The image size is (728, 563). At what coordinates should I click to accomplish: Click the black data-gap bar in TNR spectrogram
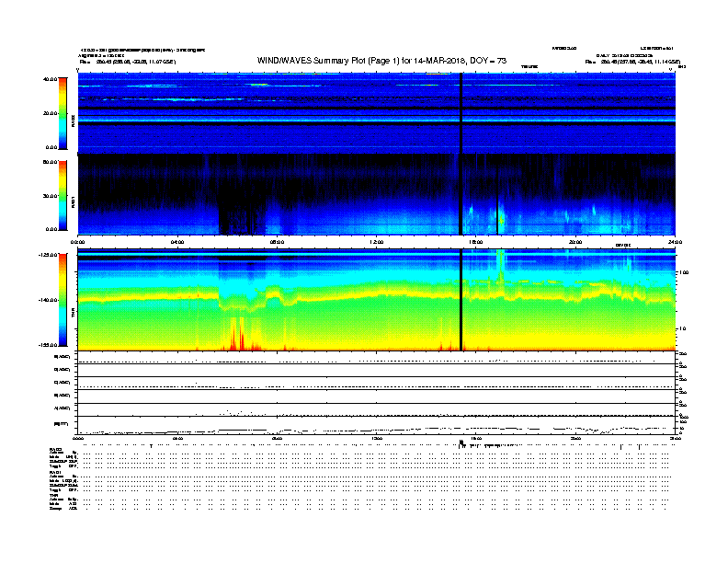[x=461, y=300]
